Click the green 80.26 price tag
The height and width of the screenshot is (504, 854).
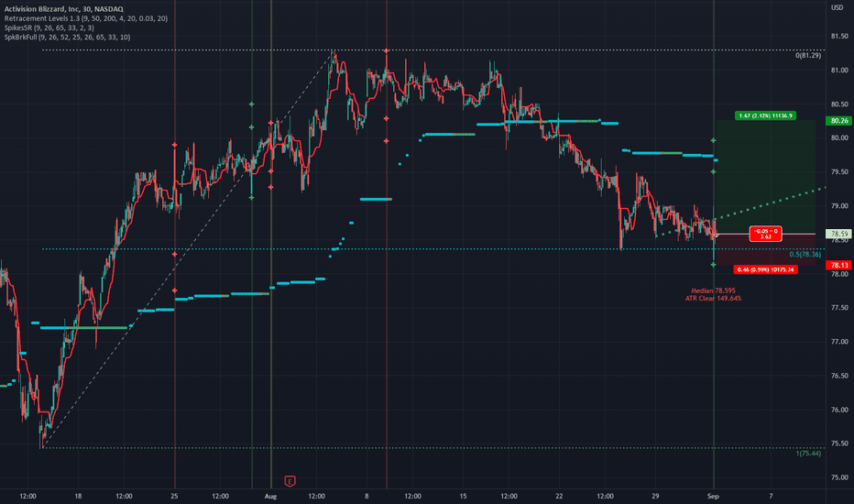pos(839,121)
